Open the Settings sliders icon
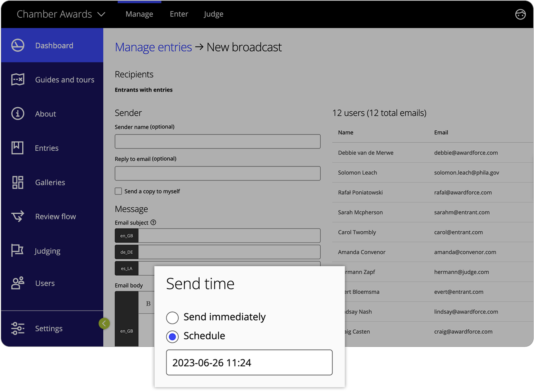Viewport: 534px width, 392px height. click(17, 328)
